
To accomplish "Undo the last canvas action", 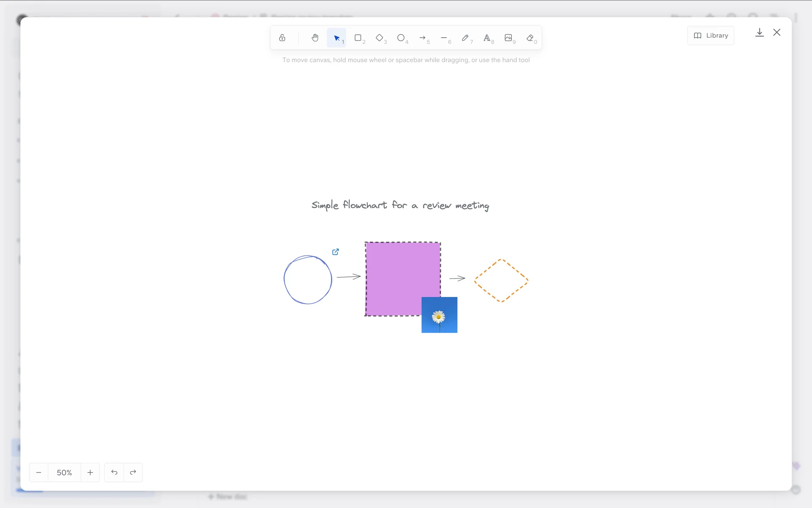I will [x=114, y=472].
